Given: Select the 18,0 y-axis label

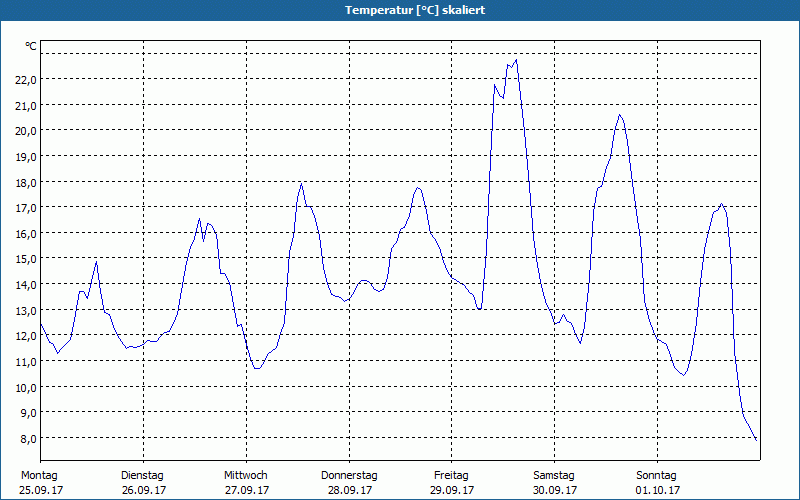Looking at the screenshot, I should (x=27, y=183).
